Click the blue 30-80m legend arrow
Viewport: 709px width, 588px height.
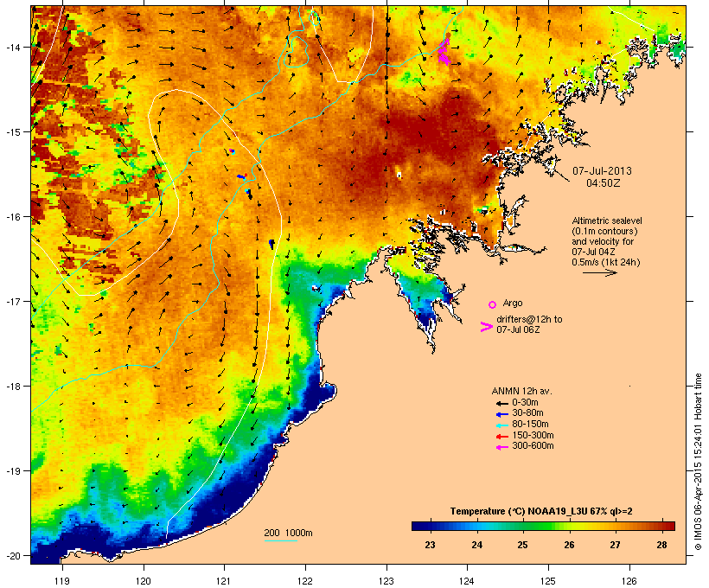point(501,414)
